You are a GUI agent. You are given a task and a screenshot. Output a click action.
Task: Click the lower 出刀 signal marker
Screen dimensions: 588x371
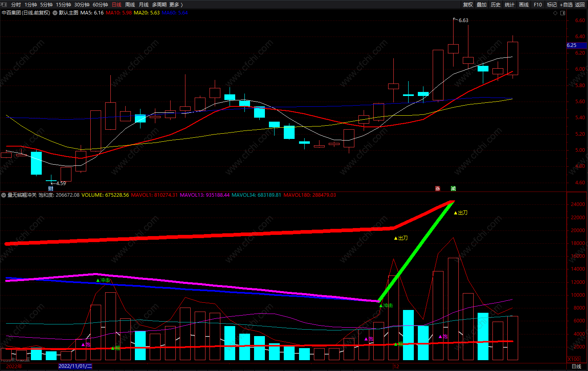point(401,238)
